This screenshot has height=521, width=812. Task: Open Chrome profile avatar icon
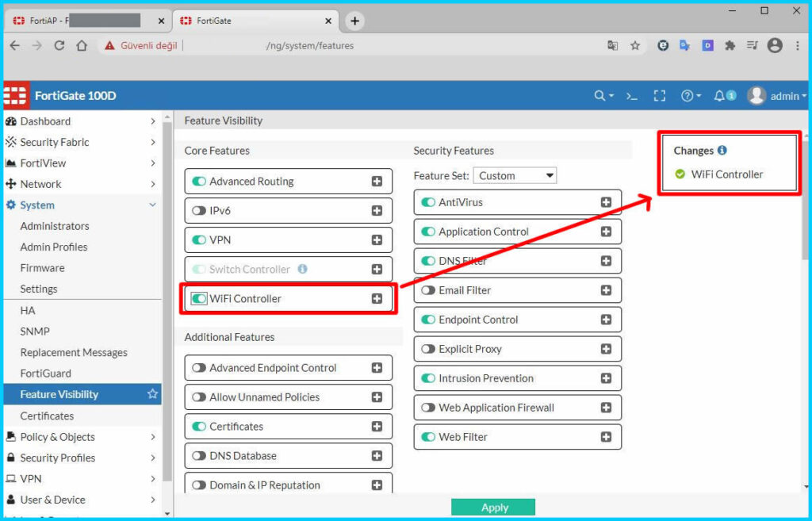[x=775, y=45]
